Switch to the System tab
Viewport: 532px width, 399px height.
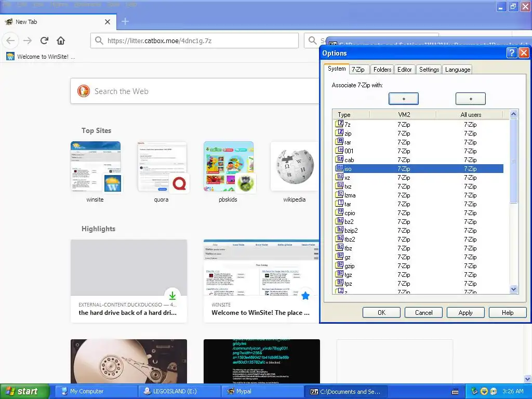(x=337, y=69)
